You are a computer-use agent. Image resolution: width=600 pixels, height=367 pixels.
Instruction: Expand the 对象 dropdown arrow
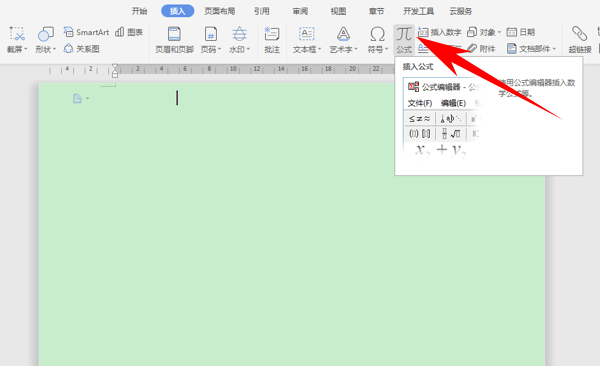coord(499,32)
